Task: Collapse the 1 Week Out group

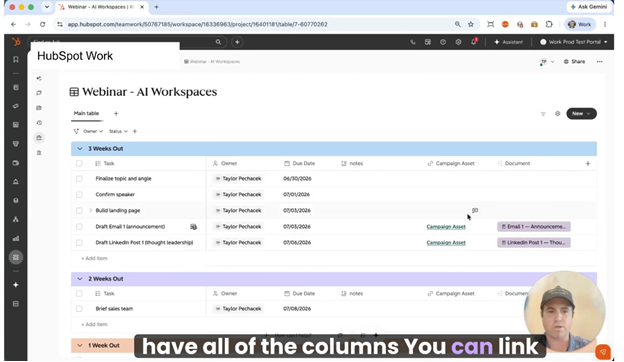Action: coord(80,345)
